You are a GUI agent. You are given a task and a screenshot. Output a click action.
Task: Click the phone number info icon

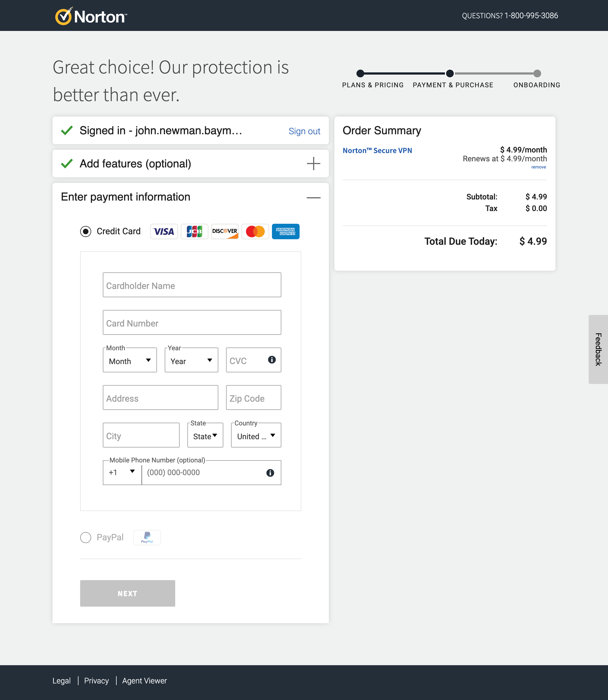point(270,472)
